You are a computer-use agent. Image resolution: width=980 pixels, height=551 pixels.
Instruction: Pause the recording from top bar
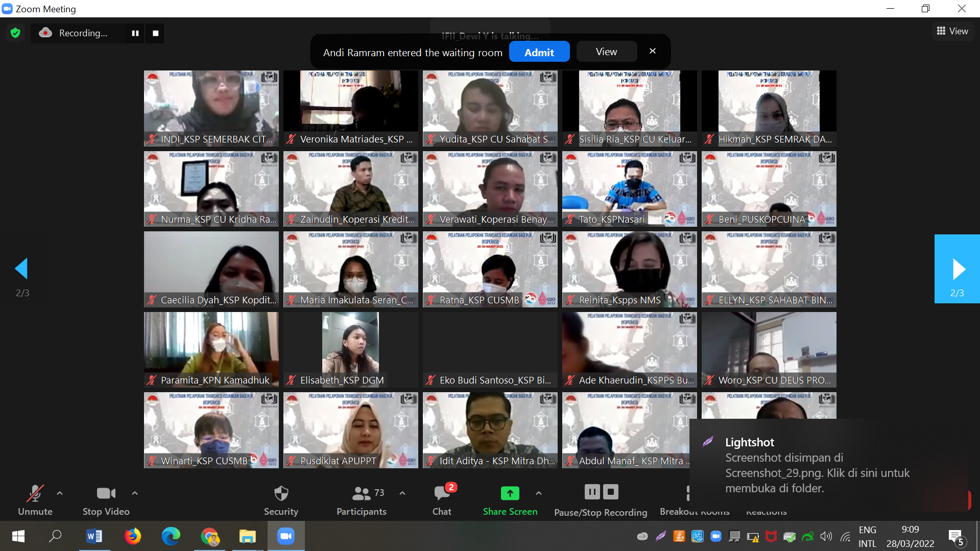click(x=135, y=33)
